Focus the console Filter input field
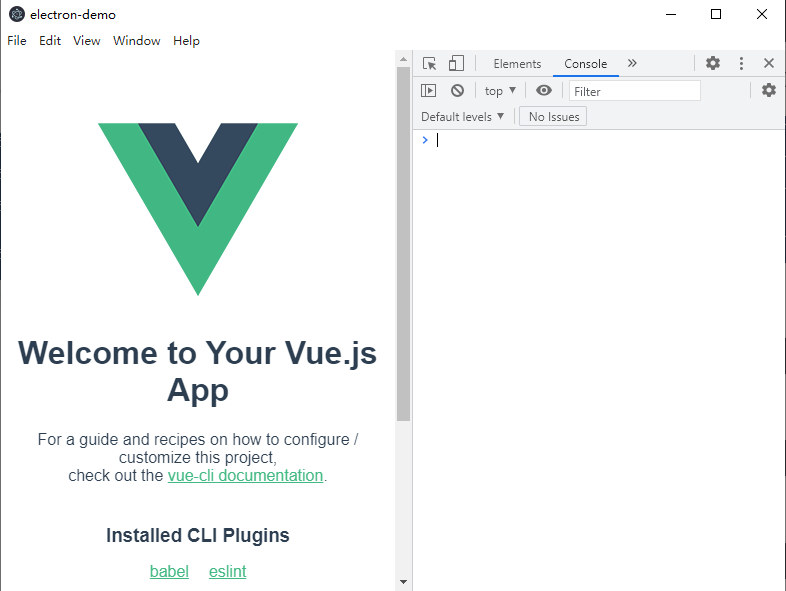Screen dimensions: 786x591 tap(635, 91)
